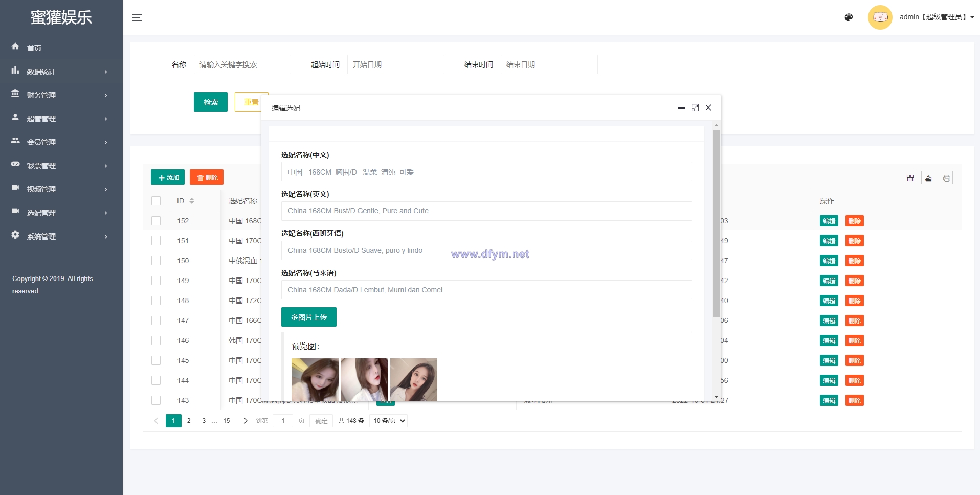Open the theme palette icon
Viewport: 980px width, 495px height.
(x=849, y=17)
